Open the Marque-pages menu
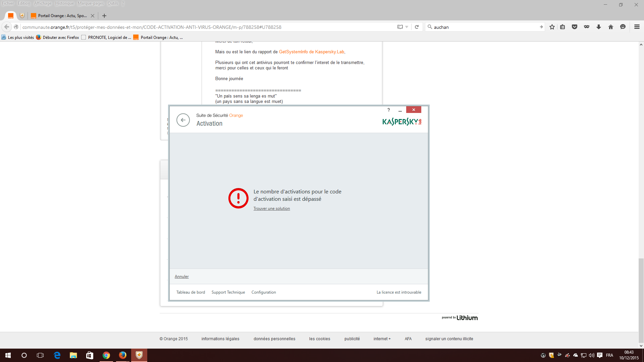This screenshot has height=362, width=644. pos(91,3)
